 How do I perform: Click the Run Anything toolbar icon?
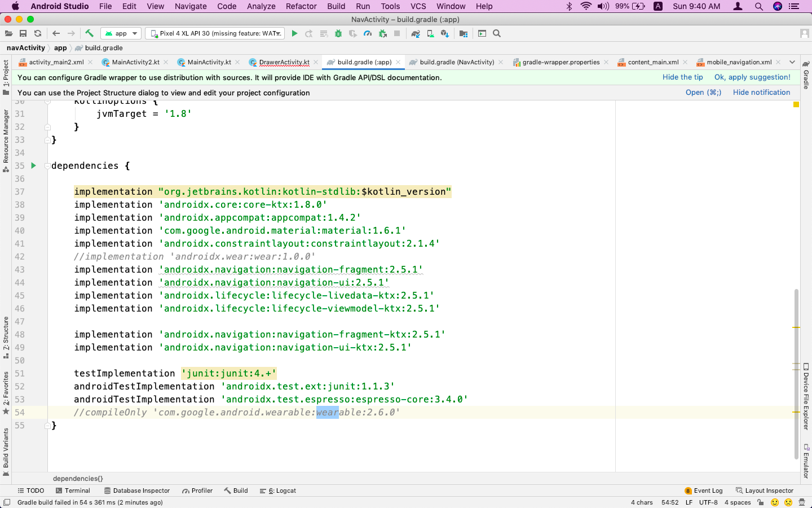tap(482, 34)
